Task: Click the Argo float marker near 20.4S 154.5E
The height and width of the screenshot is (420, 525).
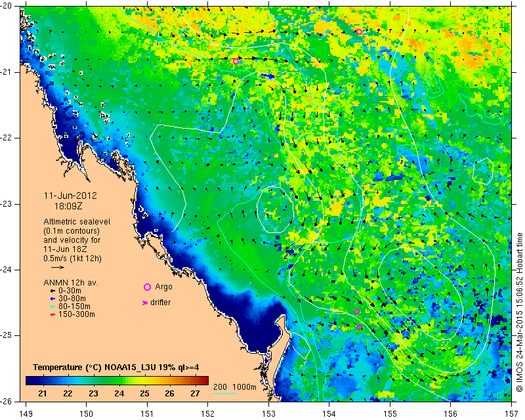Action: click(x=359, y=31)
